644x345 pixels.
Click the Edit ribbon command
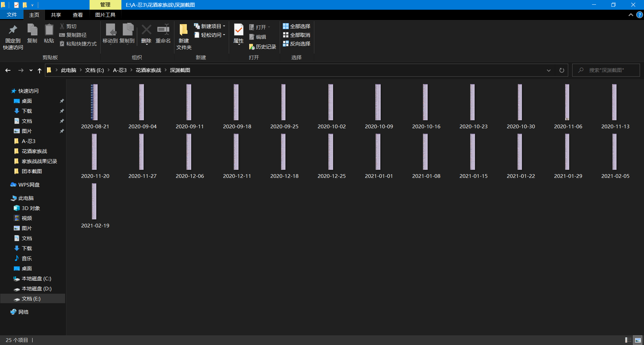pyautogui.click(x=258, y=37)
